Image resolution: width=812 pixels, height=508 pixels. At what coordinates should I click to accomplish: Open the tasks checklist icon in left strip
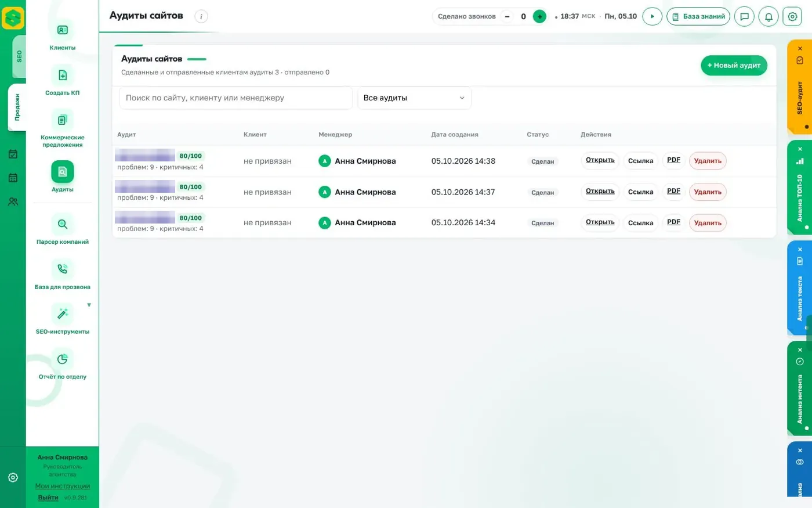click(x=13, y=154)
